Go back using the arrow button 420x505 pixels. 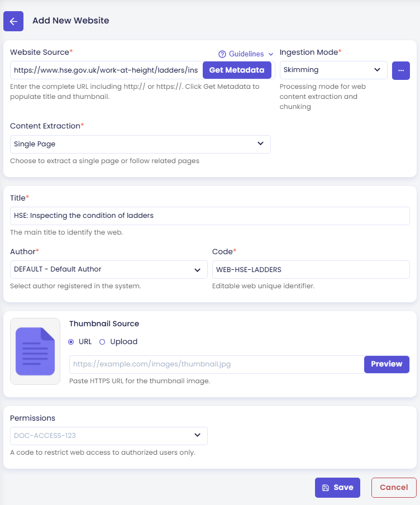click(x=13, y=21)
